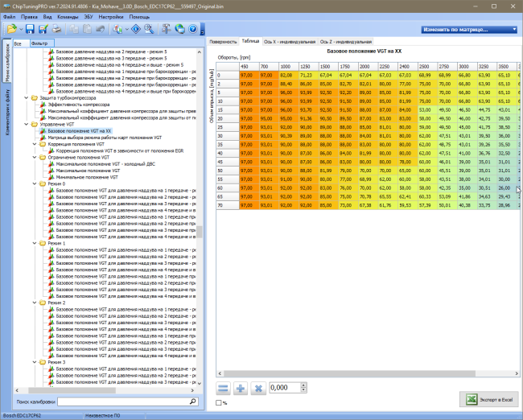Select Максимальное положение VGT - холодный ДВС
Screen dimensions: 523x420
(105, 164)
